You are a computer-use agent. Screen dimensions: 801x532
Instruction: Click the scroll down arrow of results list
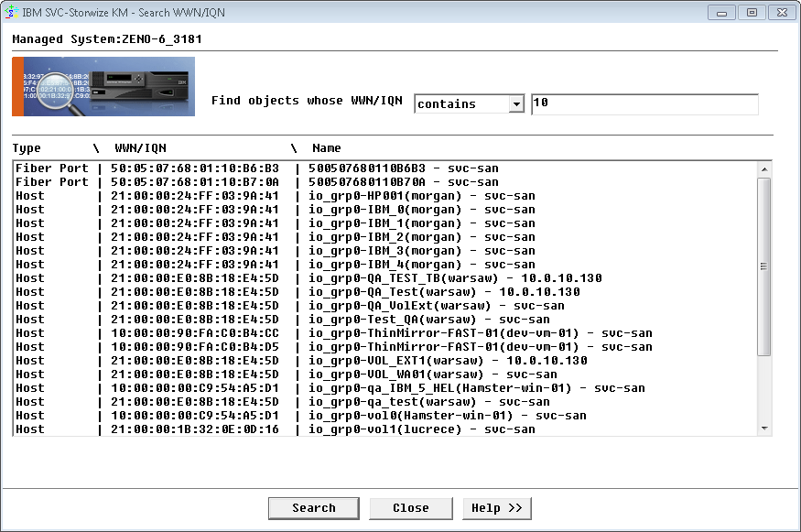[x=764, y=428]
